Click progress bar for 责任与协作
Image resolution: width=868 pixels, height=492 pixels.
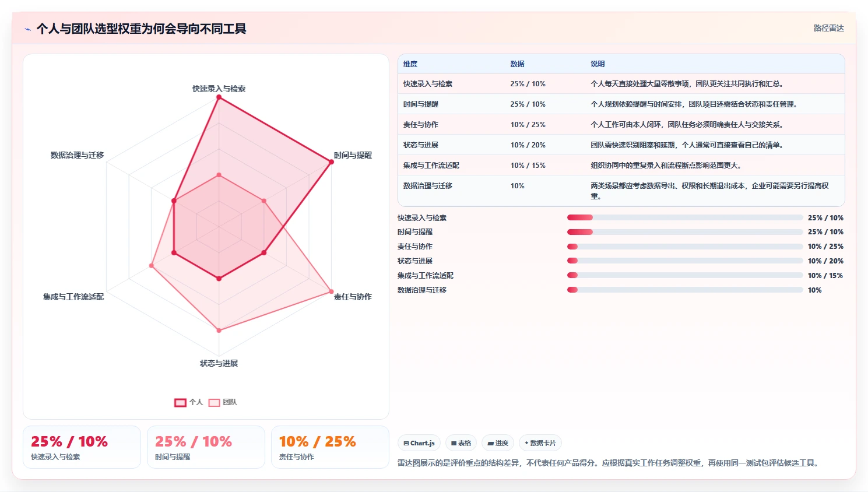pos(685,247)
